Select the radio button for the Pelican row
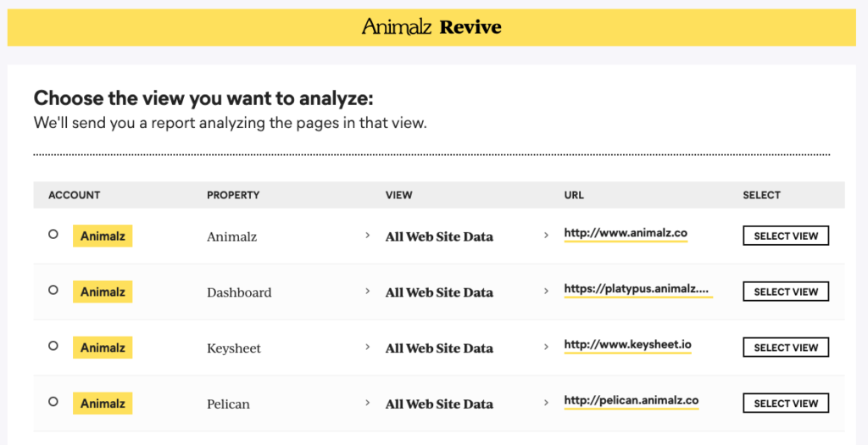 (53, 401)
